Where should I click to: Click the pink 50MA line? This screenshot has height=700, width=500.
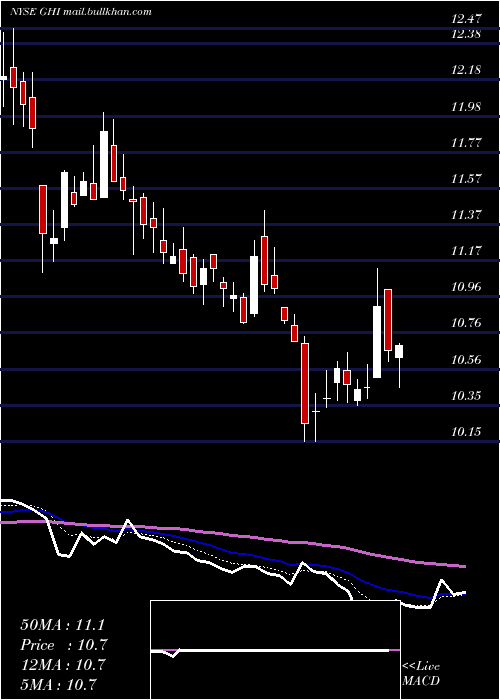(232, 535)
